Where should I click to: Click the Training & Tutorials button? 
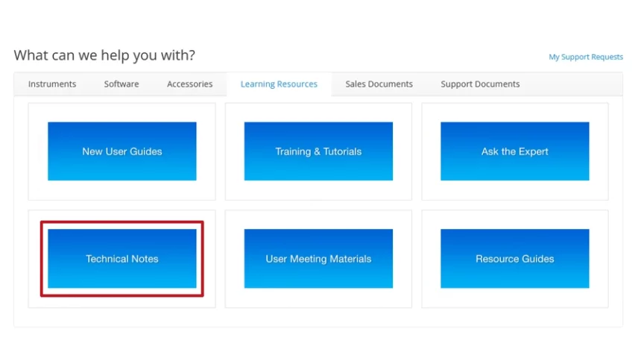(318, 151)
